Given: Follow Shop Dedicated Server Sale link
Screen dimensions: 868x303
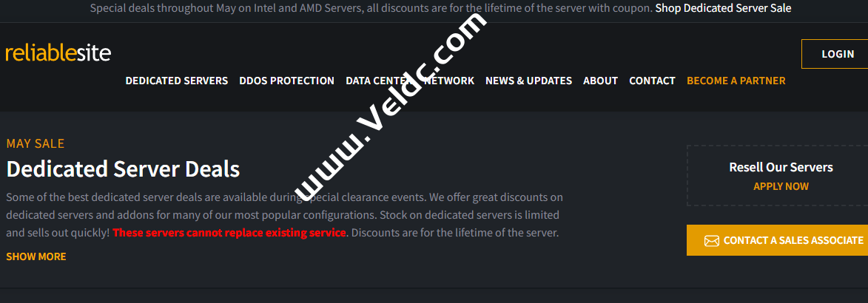Looking at the screenshot, I should pos(723,8).
